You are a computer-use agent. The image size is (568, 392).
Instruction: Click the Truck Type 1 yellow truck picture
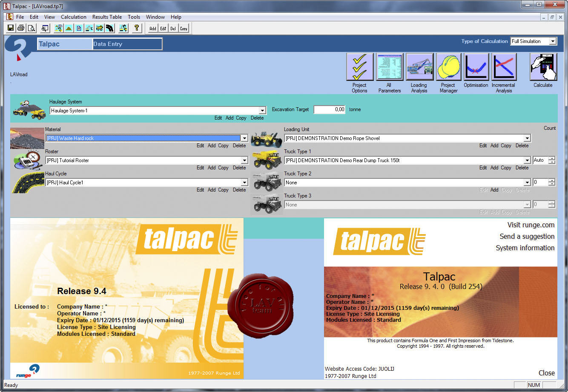267,160
